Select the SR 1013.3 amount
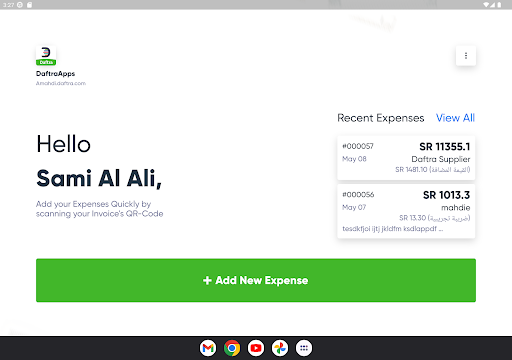 (x=446, y=195)
